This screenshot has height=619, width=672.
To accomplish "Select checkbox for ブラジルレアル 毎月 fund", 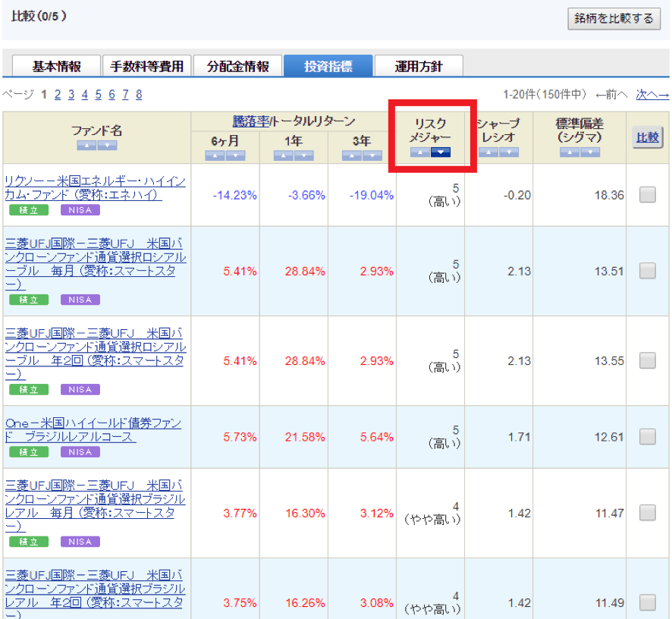I will tap(647, 513).
